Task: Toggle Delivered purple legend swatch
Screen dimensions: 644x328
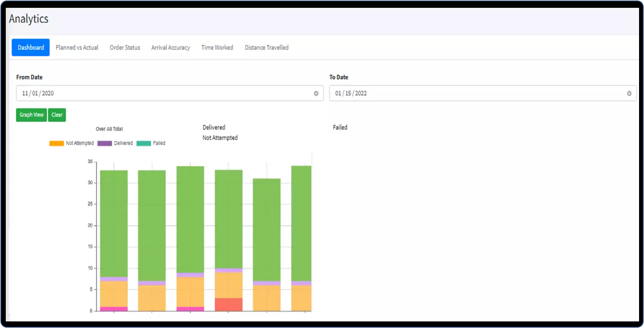Action: click(105, 143)
